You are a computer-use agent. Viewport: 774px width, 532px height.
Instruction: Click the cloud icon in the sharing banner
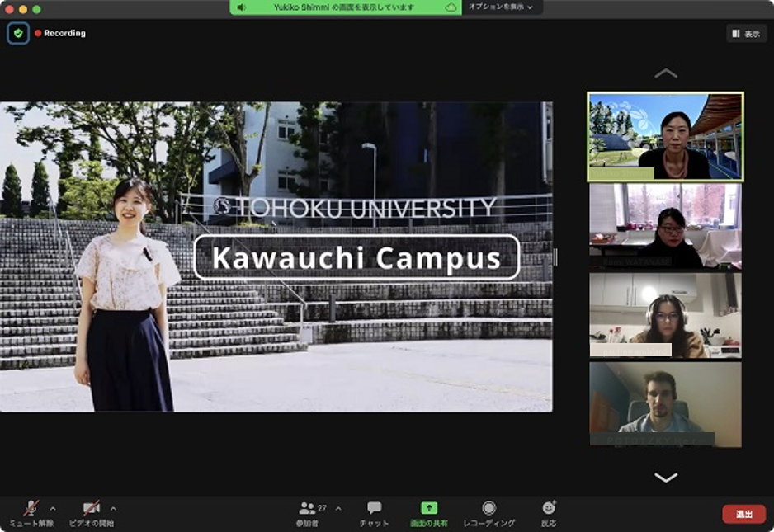451,7
